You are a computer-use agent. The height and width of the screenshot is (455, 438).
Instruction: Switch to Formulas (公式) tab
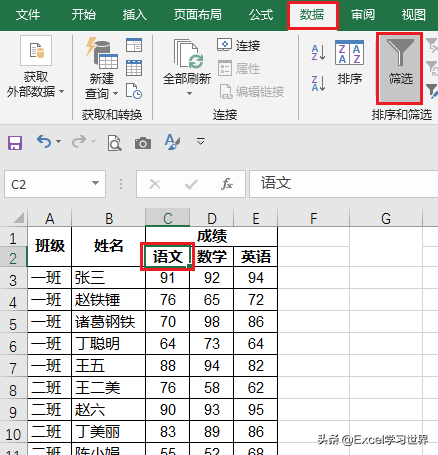click(261, 15)
